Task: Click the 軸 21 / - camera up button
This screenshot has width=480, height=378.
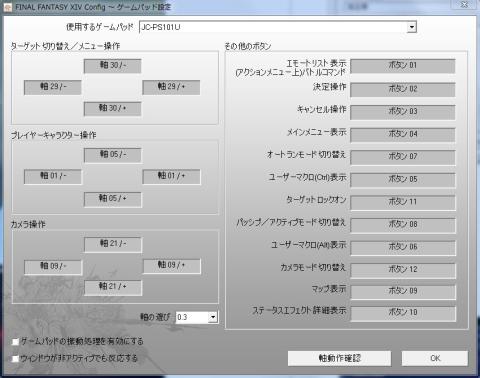Action: click(x=113, y=244)
